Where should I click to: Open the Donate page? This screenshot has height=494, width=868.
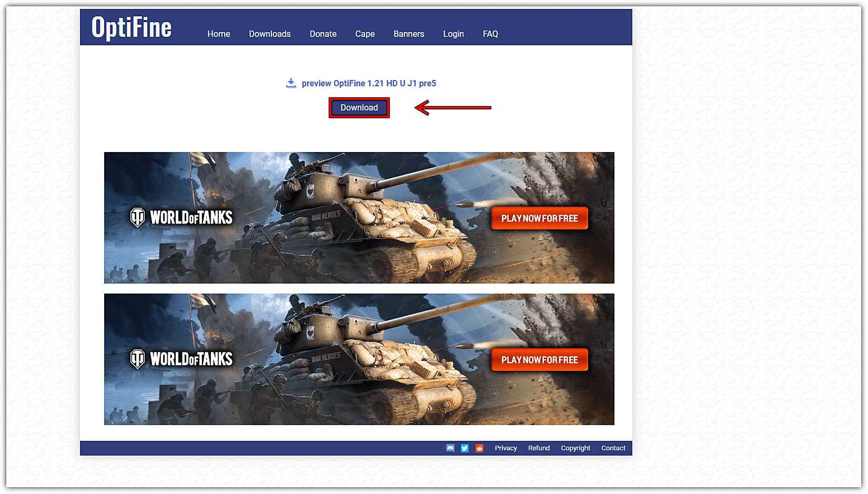[x=323, y=34]
